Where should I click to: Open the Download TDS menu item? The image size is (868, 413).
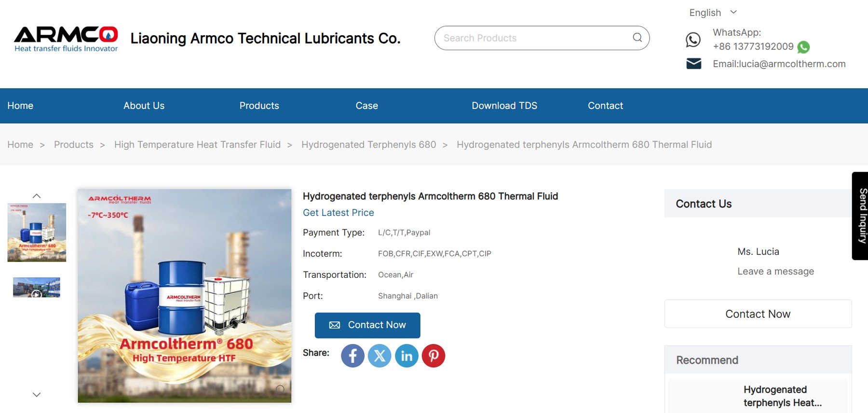[504, 106]
